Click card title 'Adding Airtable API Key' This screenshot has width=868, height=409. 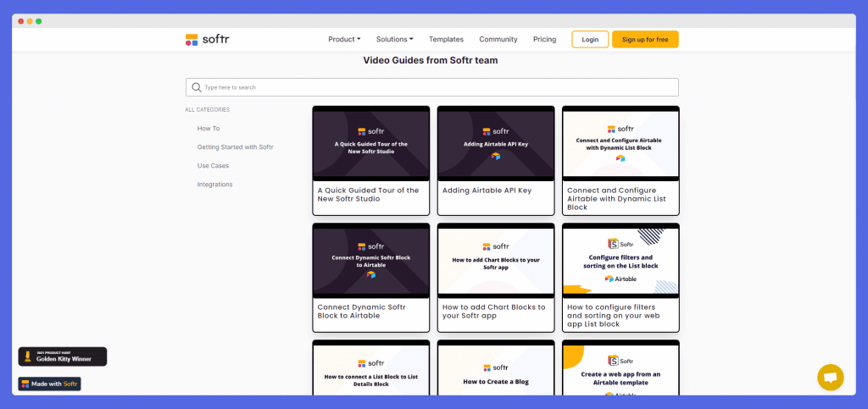pos(487,191)
